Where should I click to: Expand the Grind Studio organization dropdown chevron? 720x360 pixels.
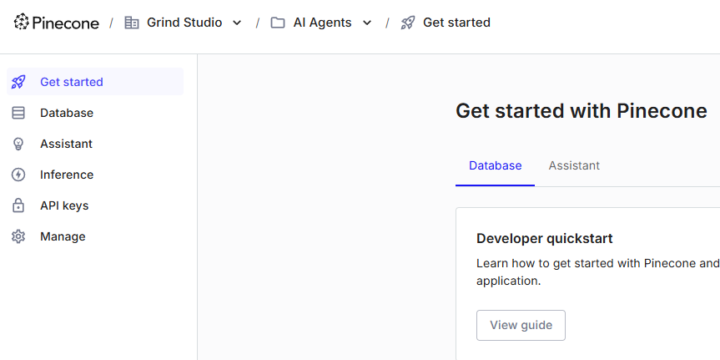[237, 23]
